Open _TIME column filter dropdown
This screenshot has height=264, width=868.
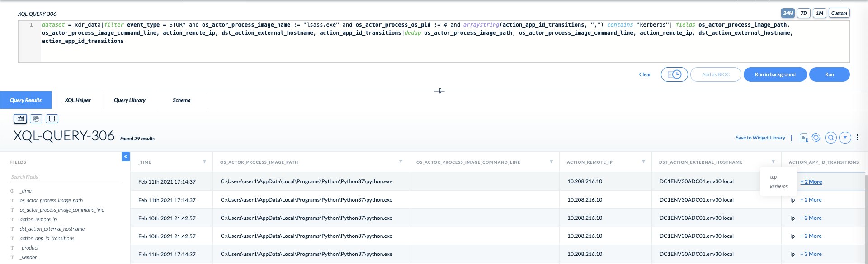tap(204, 162)
